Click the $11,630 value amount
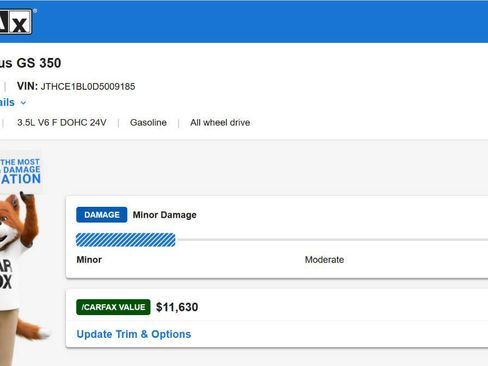Image resolution: width=488 pixels, height=366 pixels. [177, 307]
